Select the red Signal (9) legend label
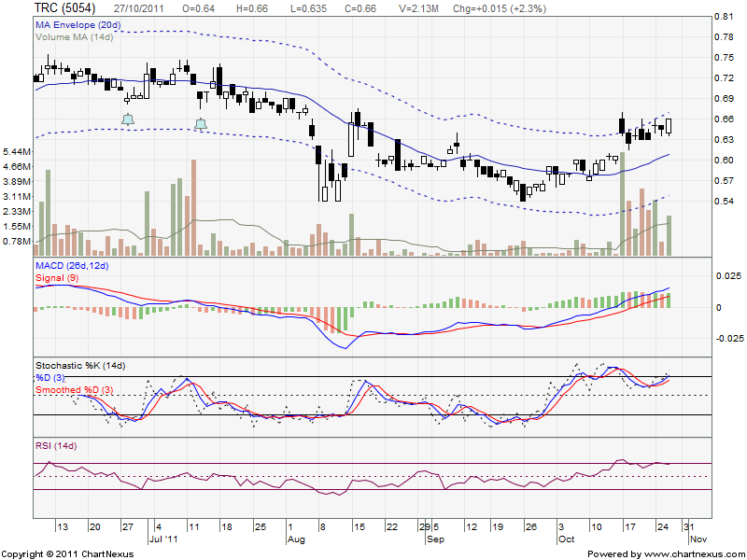The width and height of the screenshot is (747, 560). point(57,279)
